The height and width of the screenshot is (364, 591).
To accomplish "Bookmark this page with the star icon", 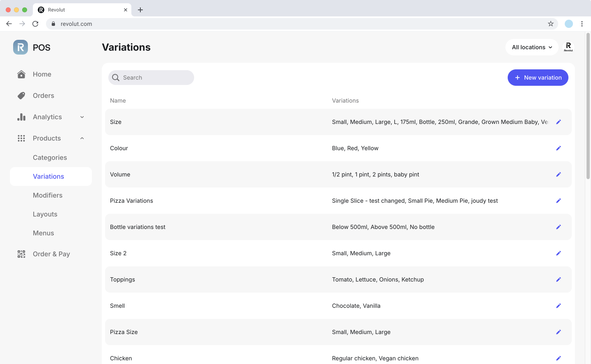I will tap(550, 24).
